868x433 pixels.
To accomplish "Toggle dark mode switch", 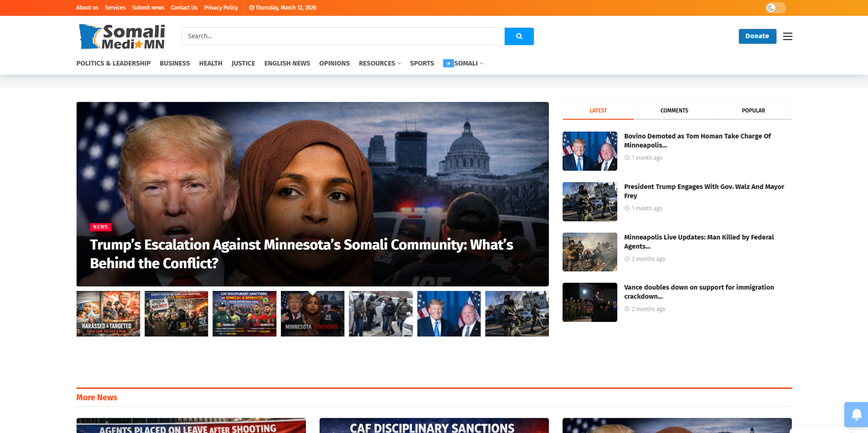I will click(x=775, y=8).
